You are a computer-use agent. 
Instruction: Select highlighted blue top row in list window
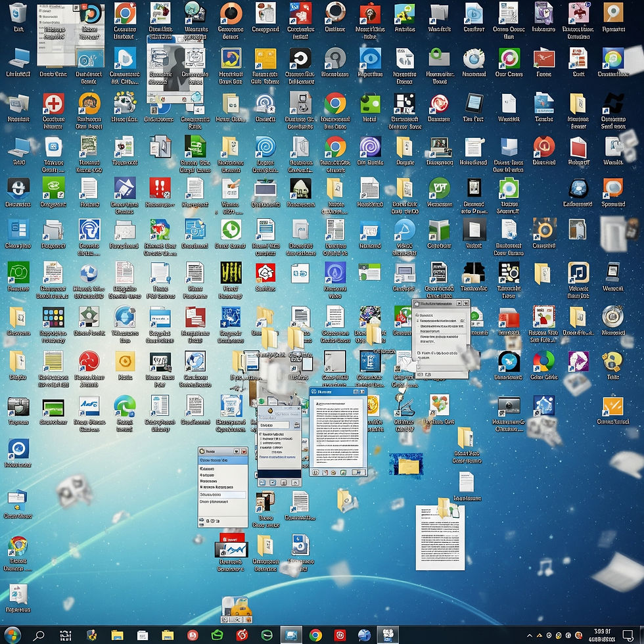[x=223, y=460]
